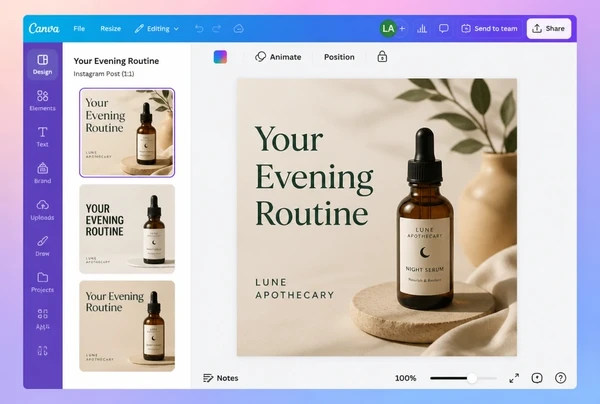This screenshot has height=404, width=600.
Task: Open the analytics bar chart icon
Action: (x=422, y=29)
